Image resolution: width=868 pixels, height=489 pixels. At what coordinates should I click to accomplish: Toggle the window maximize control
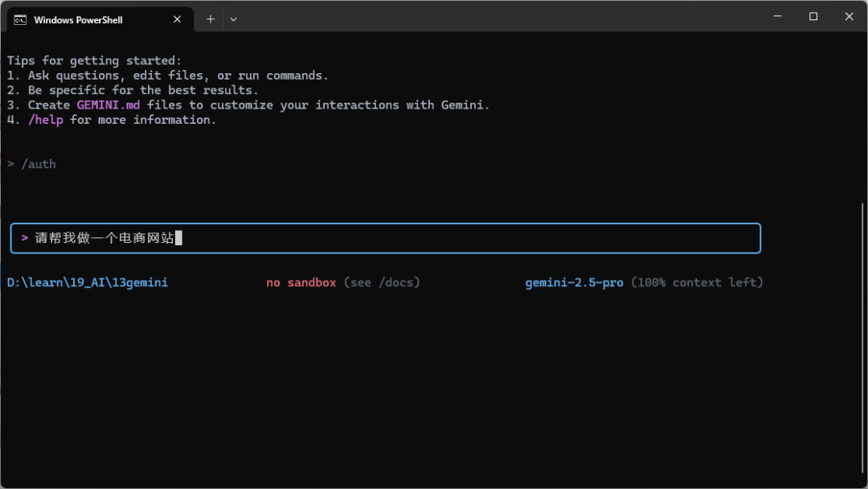coord(813,16)
